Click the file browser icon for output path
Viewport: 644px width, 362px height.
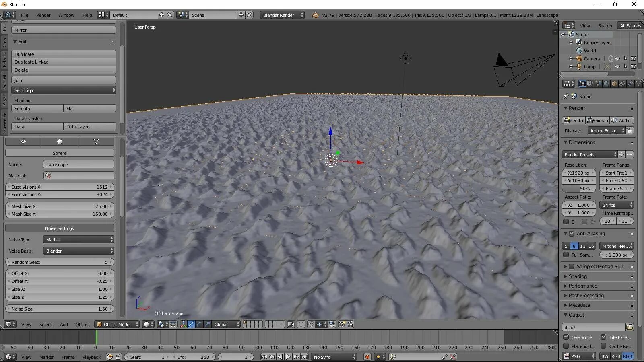[630, 327]
